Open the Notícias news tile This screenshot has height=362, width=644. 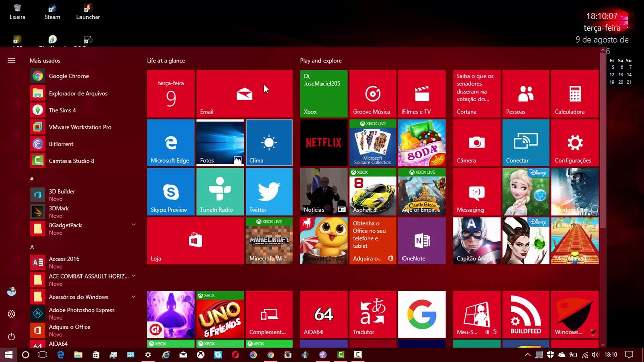pyautogui.click(x=324, y=192)
